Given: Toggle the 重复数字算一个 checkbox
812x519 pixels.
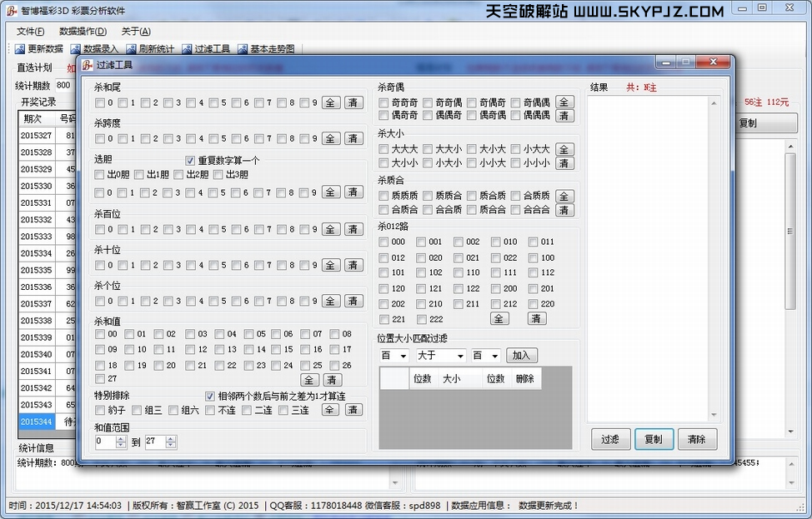Looking at the screenshot, I should 190,160.
